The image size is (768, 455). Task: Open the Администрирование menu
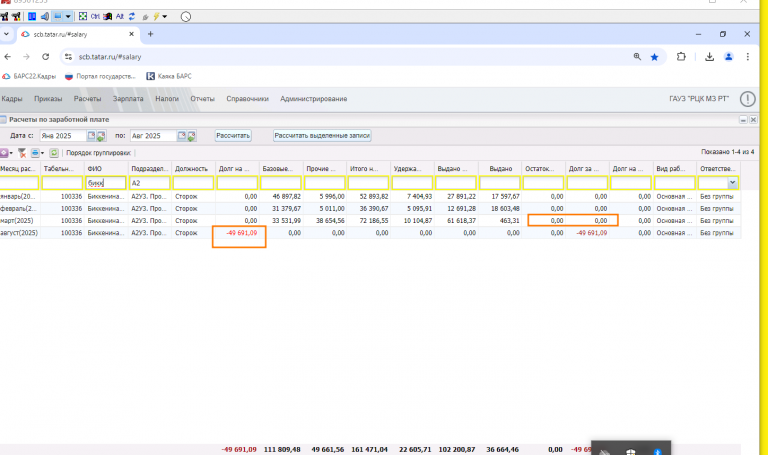313,99
